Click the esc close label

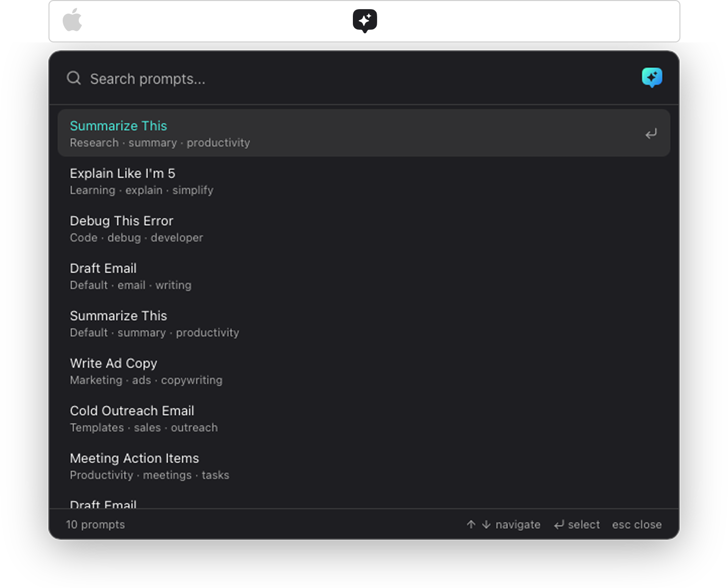[636, 525]
